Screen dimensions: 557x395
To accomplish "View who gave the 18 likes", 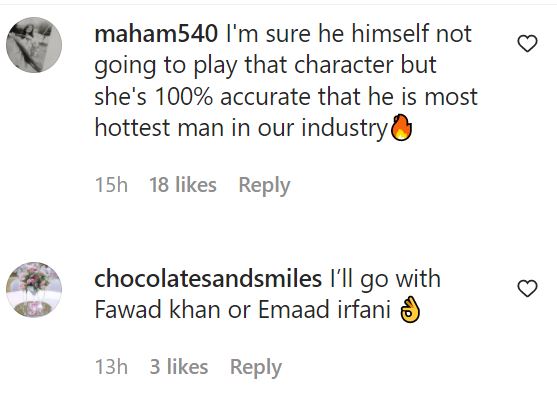I will 183,185.
